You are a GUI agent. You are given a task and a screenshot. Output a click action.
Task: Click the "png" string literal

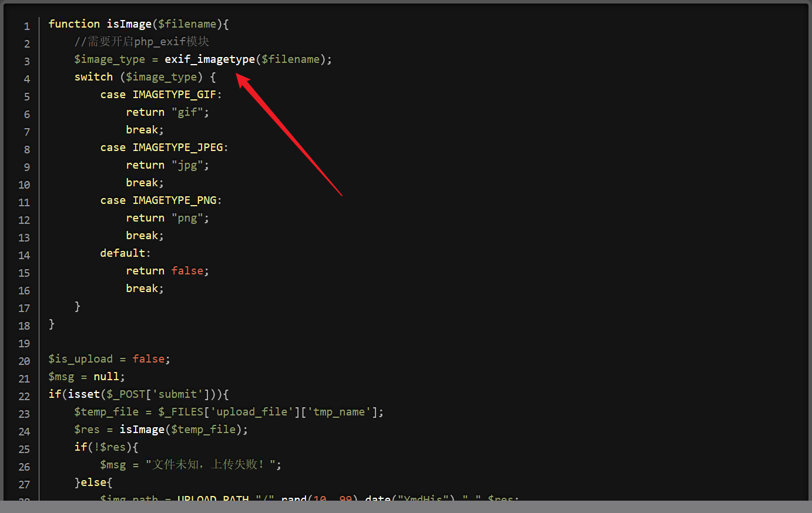(x=187, y=218)
